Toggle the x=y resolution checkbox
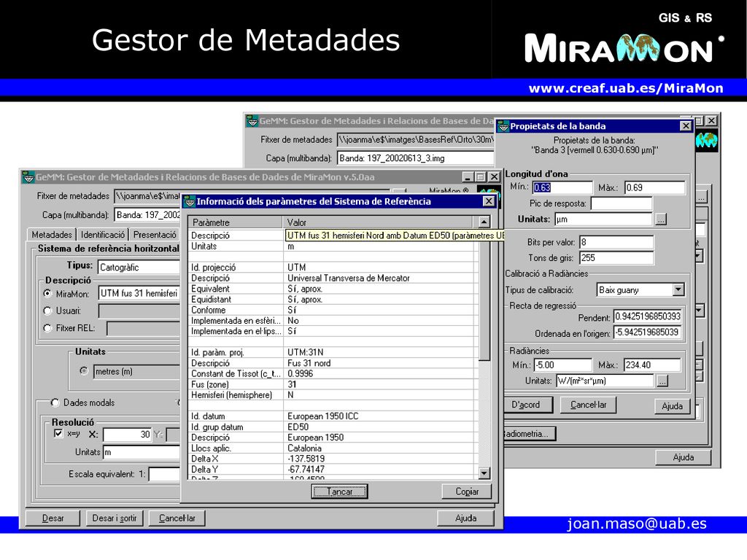 pyautogui.click(x=58, y=433)
